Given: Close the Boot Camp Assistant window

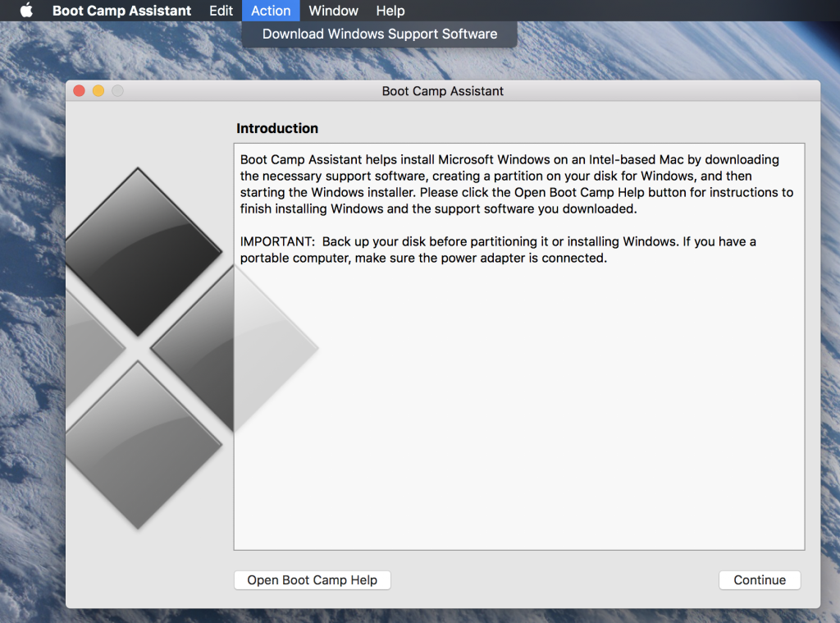Looking at the screenshot, I should pos(80,90).
